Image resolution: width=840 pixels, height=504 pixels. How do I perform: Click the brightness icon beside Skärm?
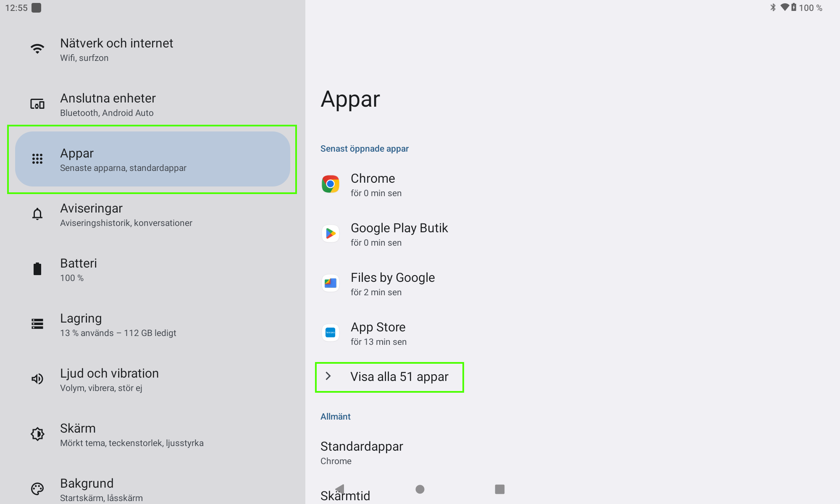pos(37,434)
